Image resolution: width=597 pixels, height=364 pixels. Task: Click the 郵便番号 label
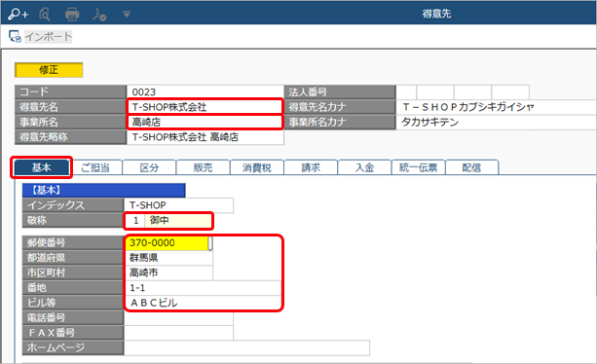pos(73,242)
